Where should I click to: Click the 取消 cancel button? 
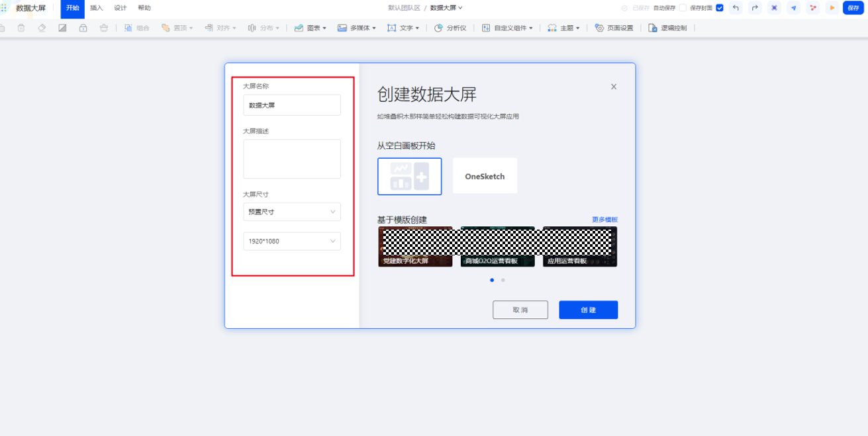pyautogui.click(x=520, y=310)
